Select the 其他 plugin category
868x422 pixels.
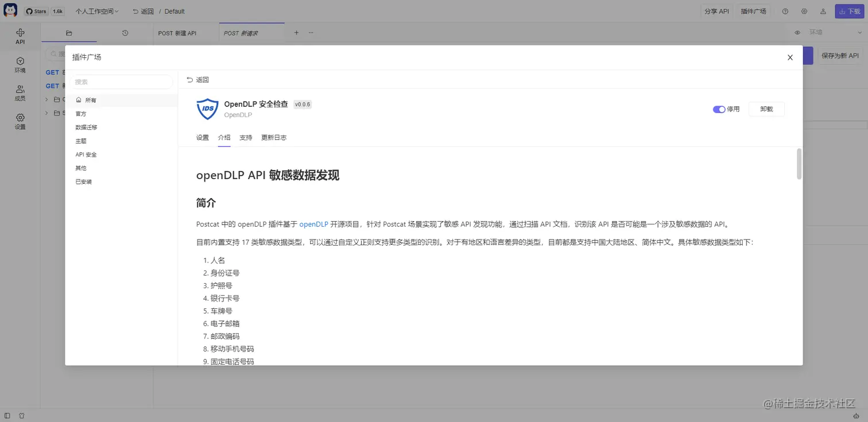[x=121, y=168]
